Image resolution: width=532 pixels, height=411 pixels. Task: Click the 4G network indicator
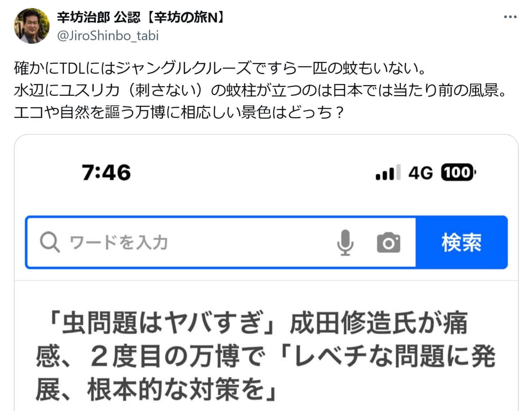420,172
